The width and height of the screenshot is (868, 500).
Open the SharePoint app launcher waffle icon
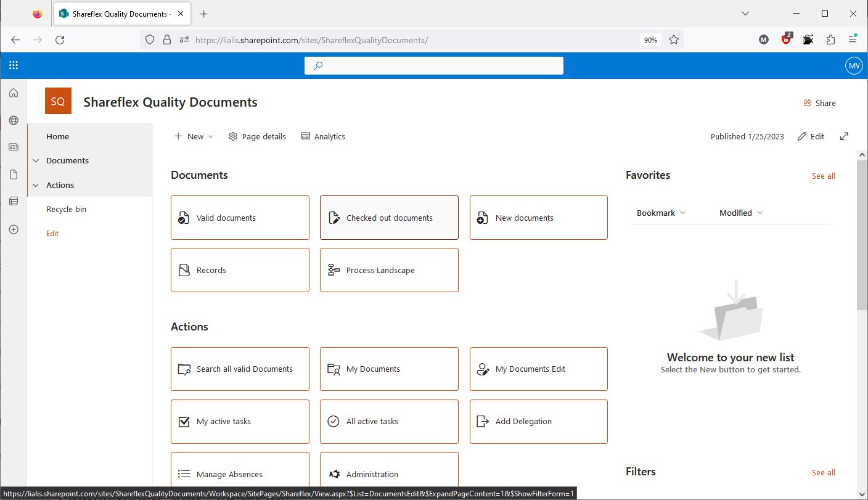[14, 65]
